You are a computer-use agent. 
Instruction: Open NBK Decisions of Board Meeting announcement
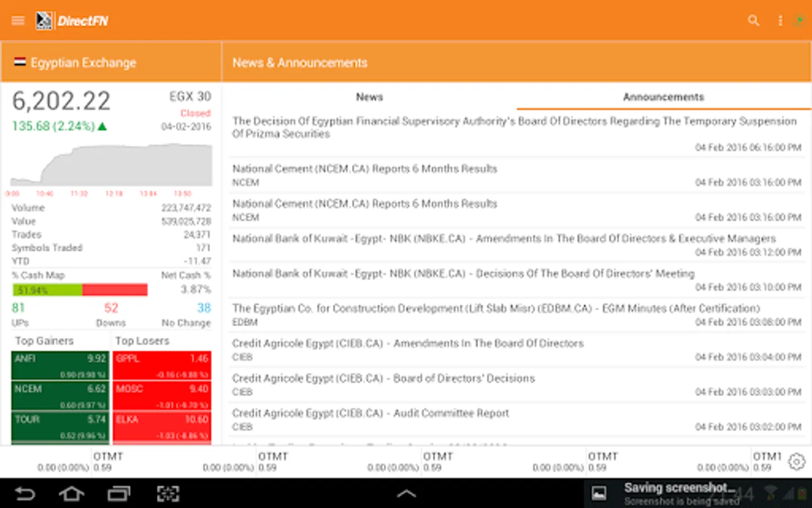coord(517,280)
